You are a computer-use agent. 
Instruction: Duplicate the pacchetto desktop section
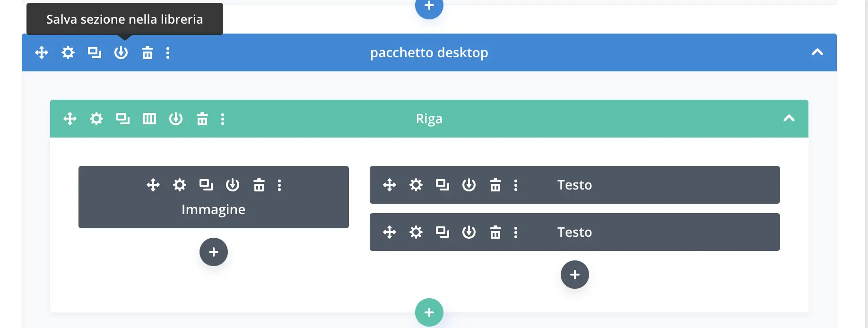pos(95,52)
